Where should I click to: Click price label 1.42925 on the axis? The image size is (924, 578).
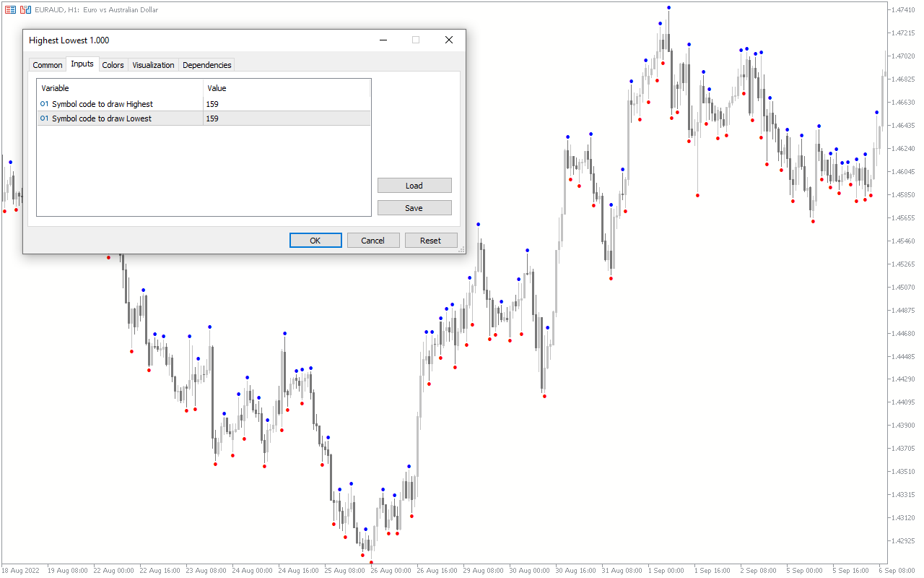pos(903,540)
